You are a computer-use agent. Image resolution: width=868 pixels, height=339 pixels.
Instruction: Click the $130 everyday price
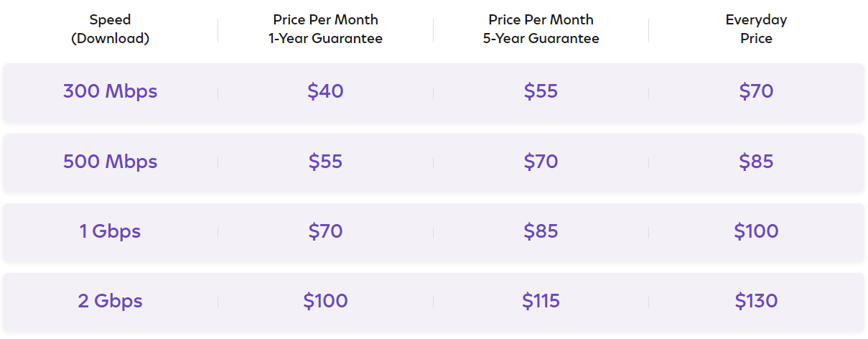756,302
